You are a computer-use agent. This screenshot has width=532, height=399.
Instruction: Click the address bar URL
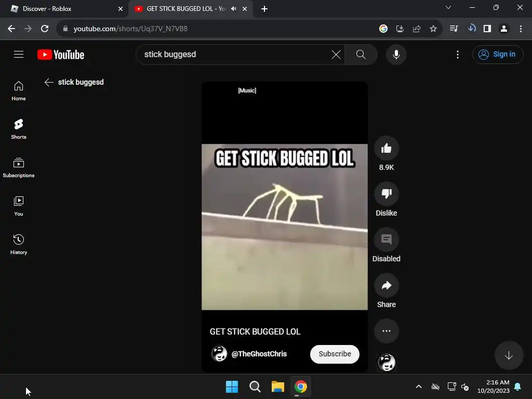[x=130, y=29]
